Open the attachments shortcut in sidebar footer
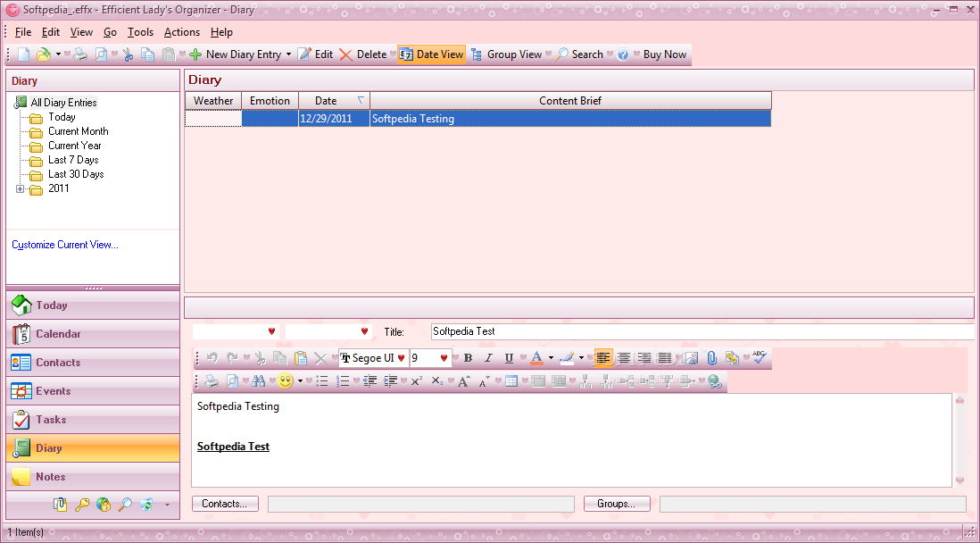 (60, 505)
